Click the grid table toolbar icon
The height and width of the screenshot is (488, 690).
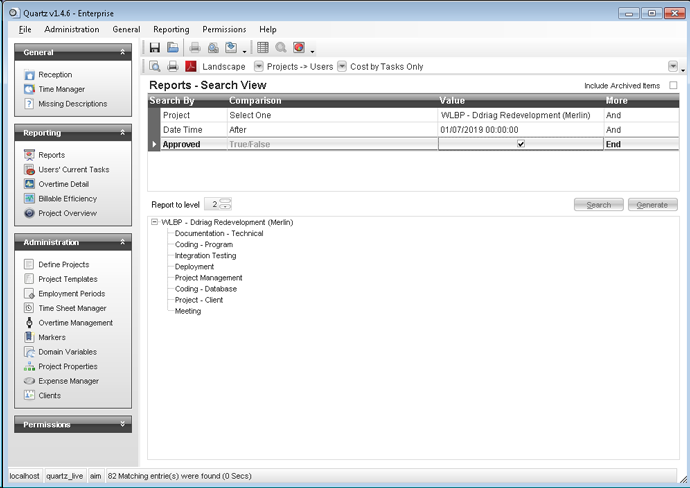click(x=263, y=48)
